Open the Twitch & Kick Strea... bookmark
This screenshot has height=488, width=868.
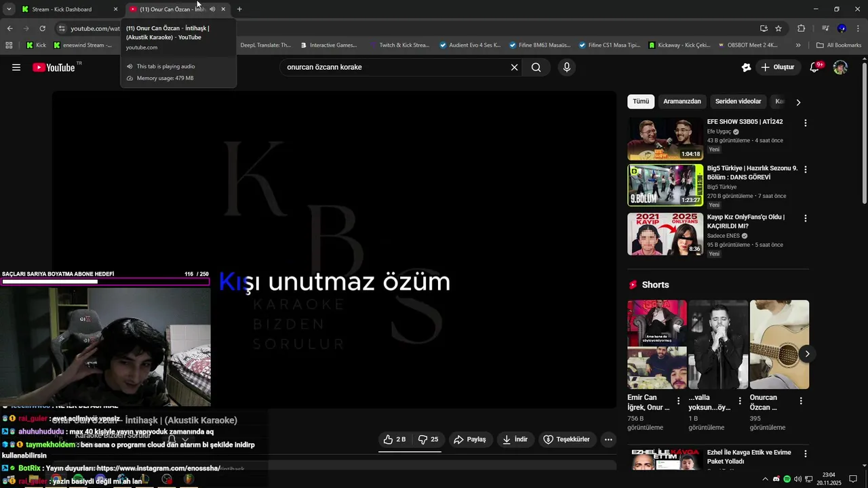(399, 45)
